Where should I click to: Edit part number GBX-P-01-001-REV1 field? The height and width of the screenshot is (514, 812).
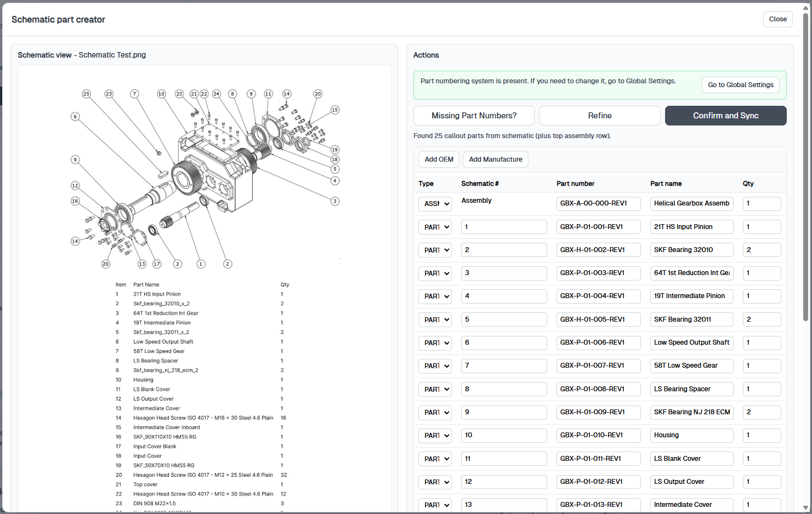coord(598,227)
